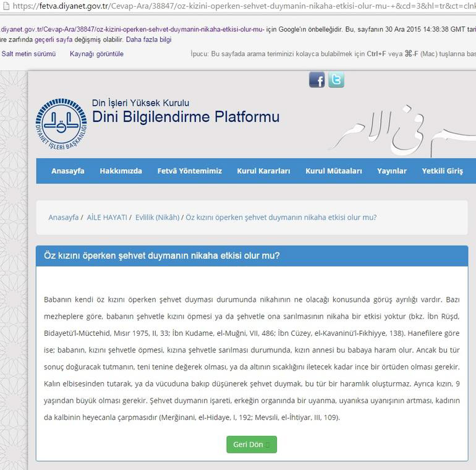Click the Salt metin sürümü link
The width and height of the screenshot is (476, 470).
tap(28, 54)
